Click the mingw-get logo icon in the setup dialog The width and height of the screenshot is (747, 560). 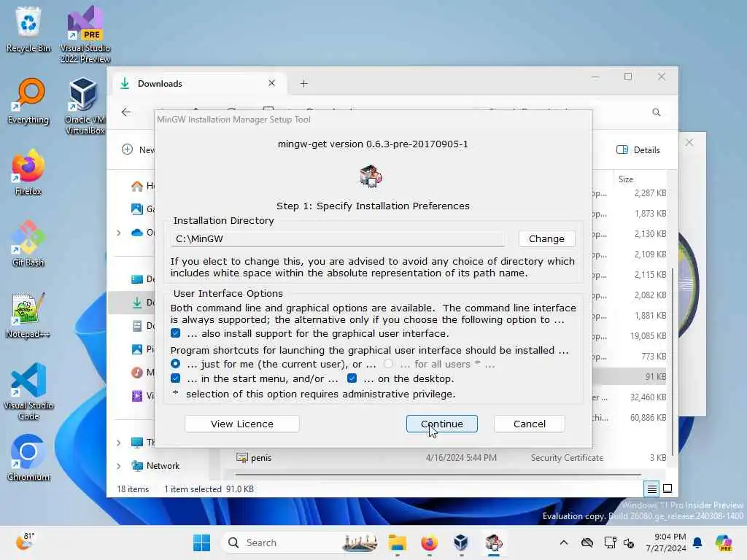tap(371, 176)
